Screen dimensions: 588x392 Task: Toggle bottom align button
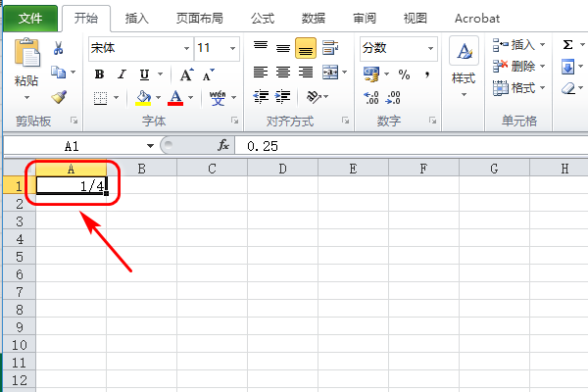pyautogui.click(x=306, y=48)
